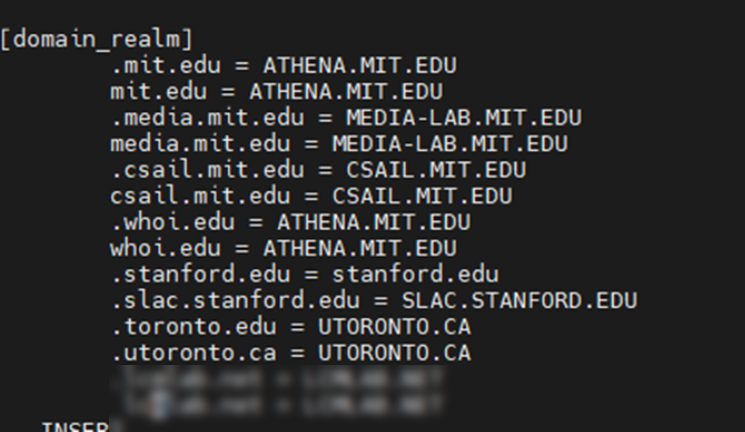Click UTORONTO.CA value on the .toronto.edu line

click(394, 326)
